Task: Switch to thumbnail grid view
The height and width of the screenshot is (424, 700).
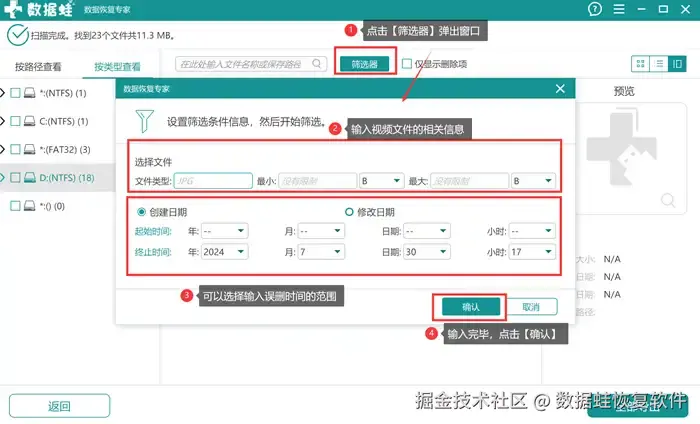Action: 641,64
